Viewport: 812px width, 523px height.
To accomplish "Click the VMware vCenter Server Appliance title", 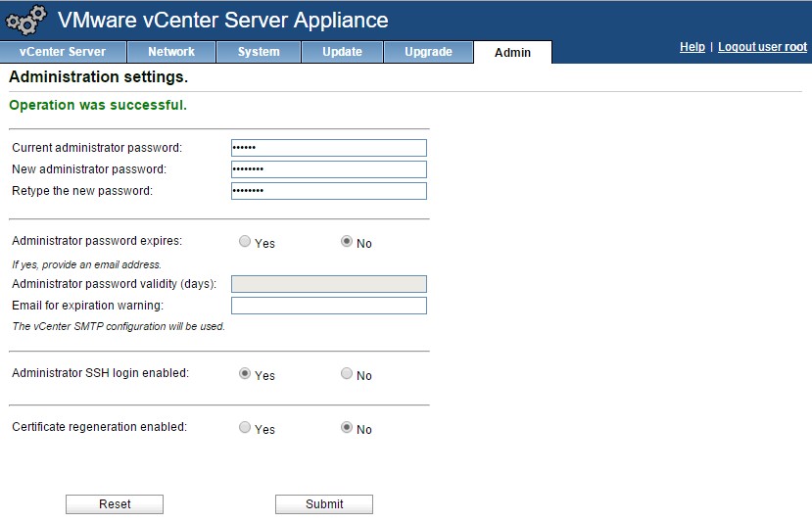I will 222,21.
